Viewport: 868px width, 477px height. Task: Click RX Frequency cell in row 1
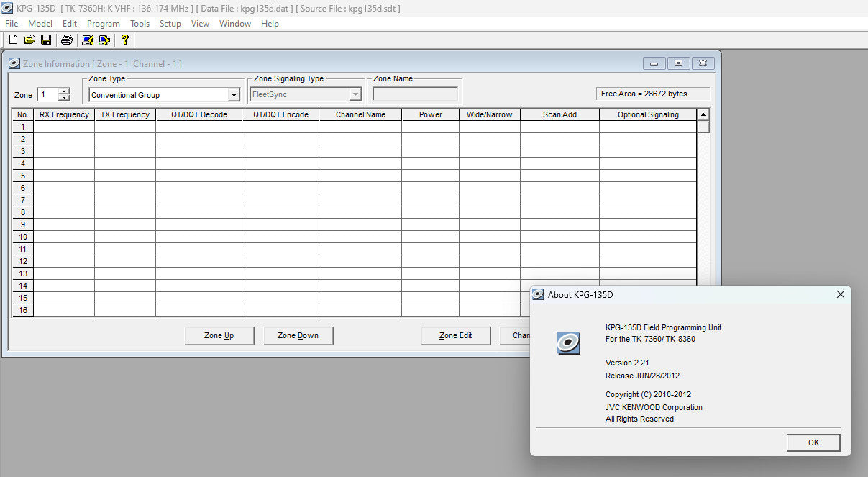coord(64,127)
